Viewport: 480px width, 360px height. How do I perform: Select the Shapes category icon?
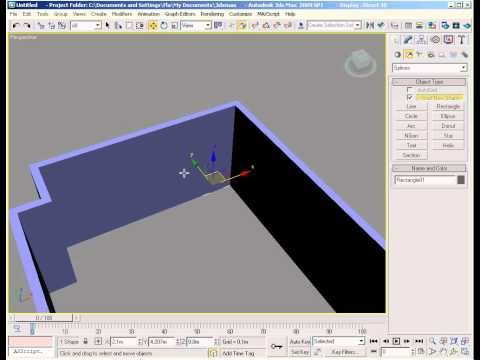409,55
